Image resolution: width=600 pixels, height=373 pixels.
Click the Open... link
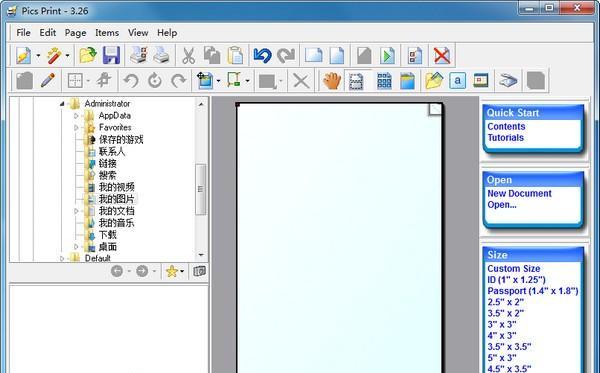pyautogui.click(x=502, y=205)
